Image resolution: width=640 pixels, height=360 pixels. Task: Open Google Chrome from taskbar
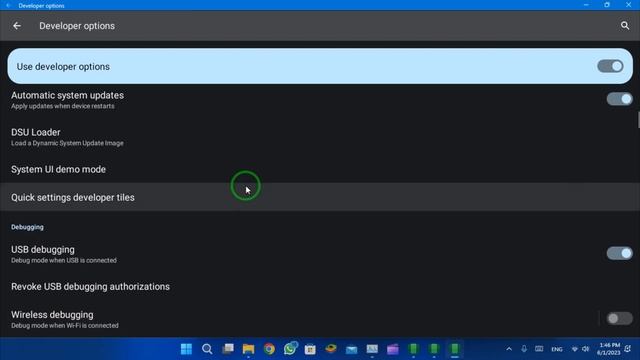click(269, 349)
